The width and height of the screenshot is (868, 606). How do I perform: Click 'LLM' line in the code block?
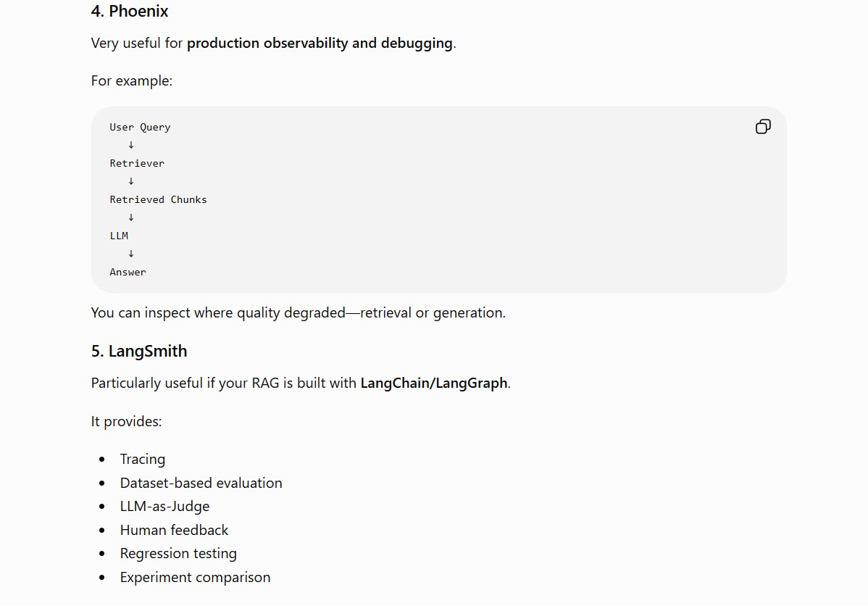119,236
